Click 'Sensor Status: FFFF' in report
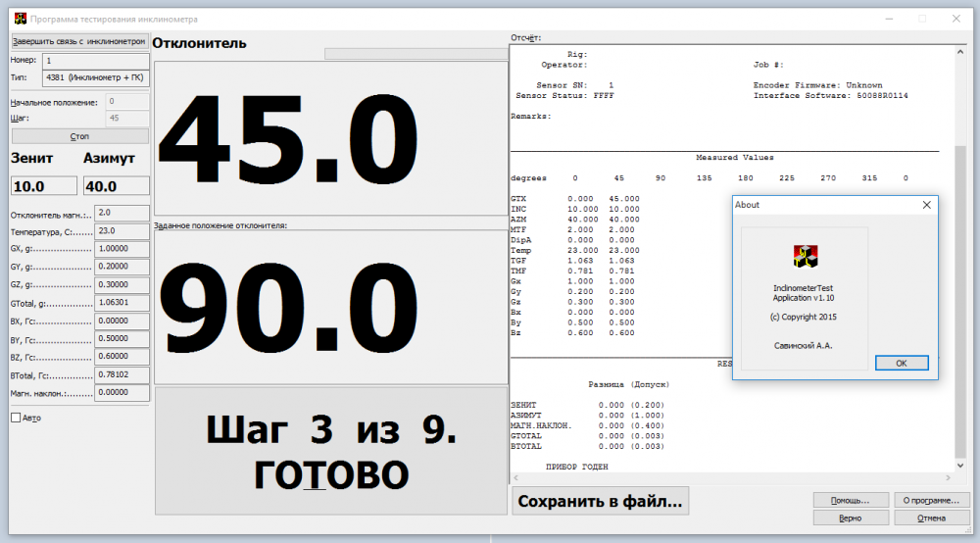980x543 pixels. click(565, 96)
